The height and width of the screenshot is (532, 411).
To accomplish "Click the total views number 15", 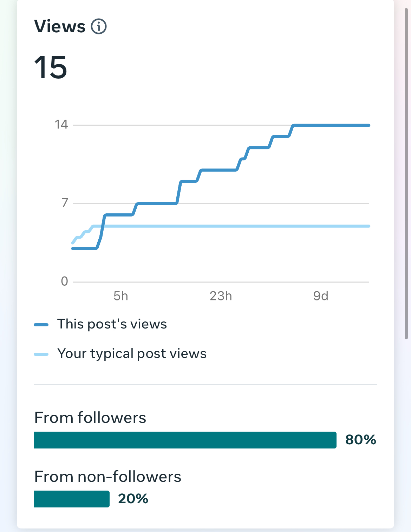I will point(51,67).
